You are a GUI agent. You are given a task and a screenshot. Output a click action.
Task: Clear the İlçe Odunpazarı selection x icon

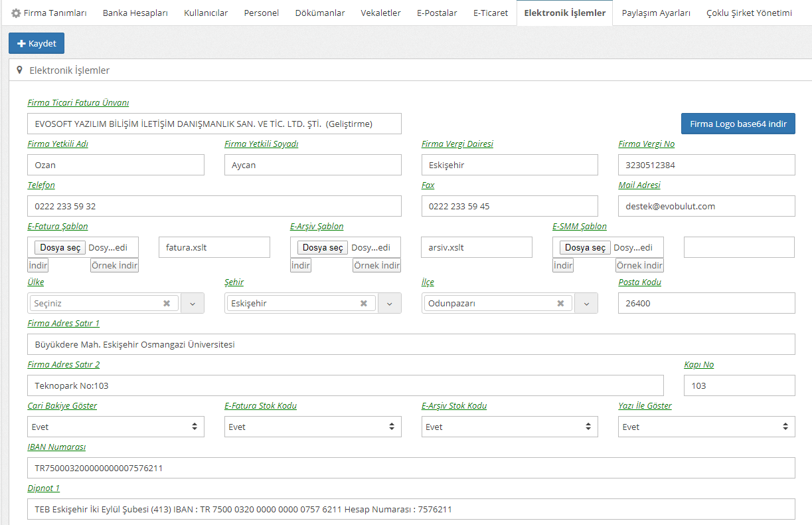[560, 303]
